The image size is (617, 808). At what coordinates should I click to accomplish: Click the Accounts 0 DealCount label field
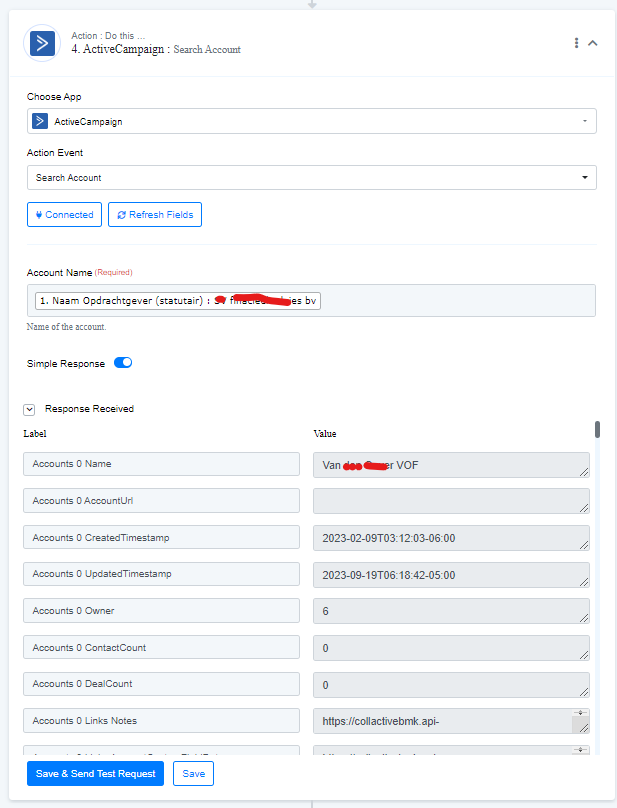(x=161, y=684)
